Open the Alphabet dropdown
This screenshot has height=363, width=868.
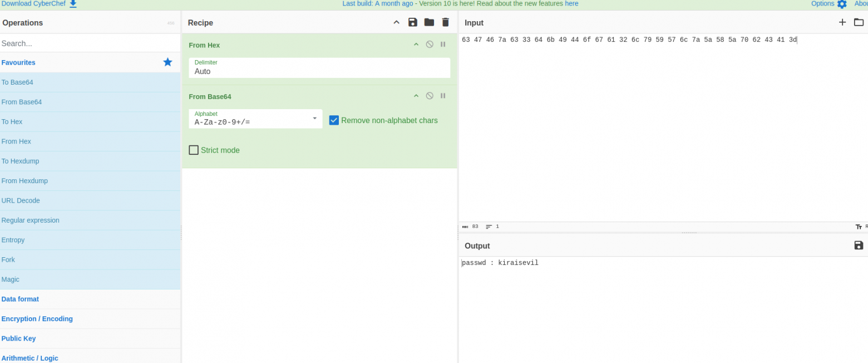[x=255, y=119]
